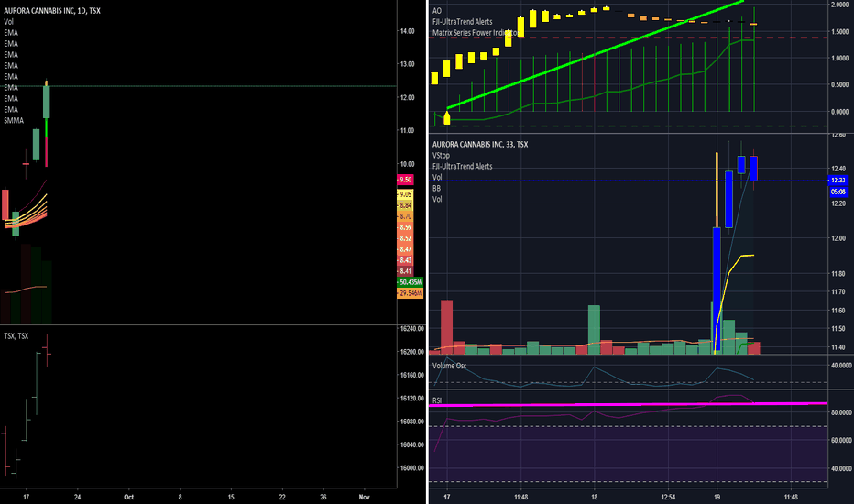Click the 11.40 price axis label
Viewport: 854px width, 504px height.
(838, 347)
